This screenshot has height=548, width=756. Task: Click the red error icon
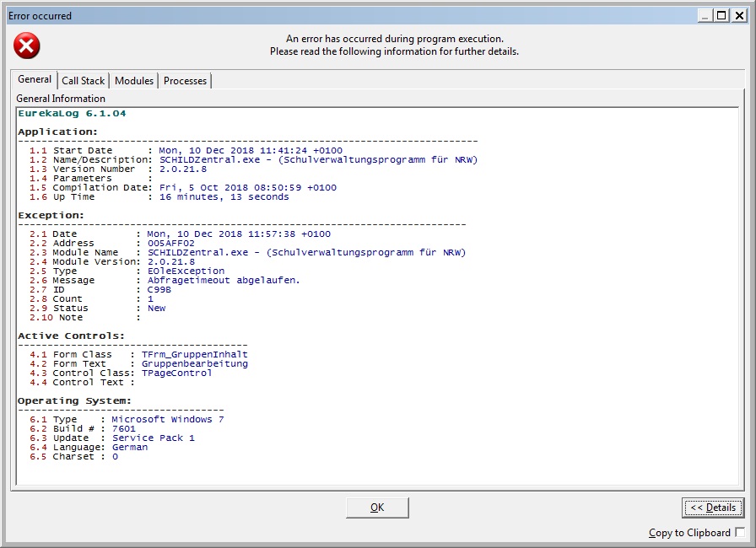26,46
